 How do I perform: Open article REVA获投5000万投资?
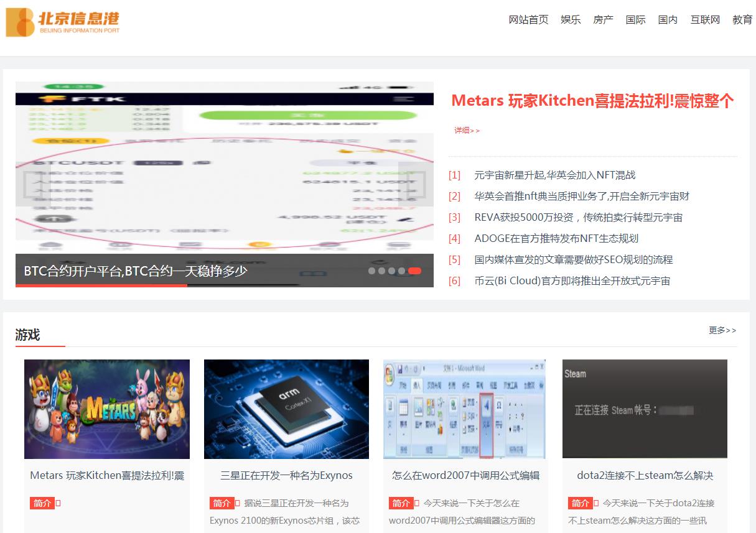[x=578, y=218]
